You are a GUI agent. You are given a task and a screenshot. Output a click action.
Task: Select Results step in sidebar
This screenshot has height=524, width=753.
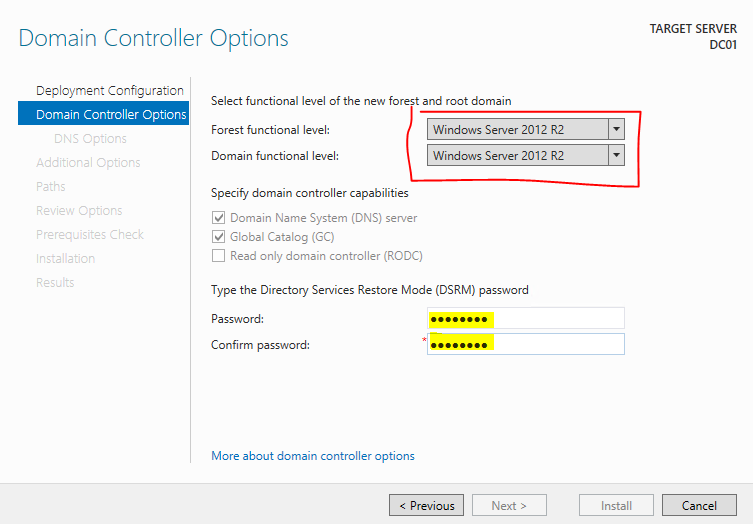point(55,282)
